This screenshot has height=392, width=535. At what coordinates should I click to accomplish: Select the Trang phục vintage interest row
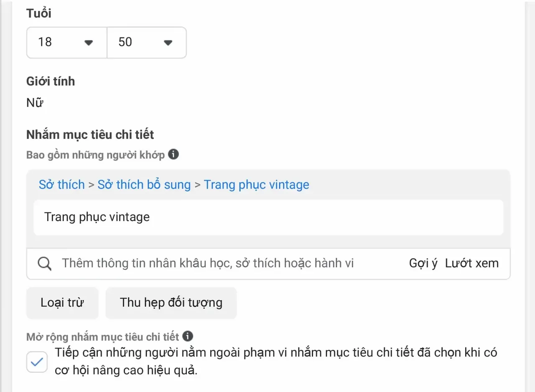click(x=268, y=217)
